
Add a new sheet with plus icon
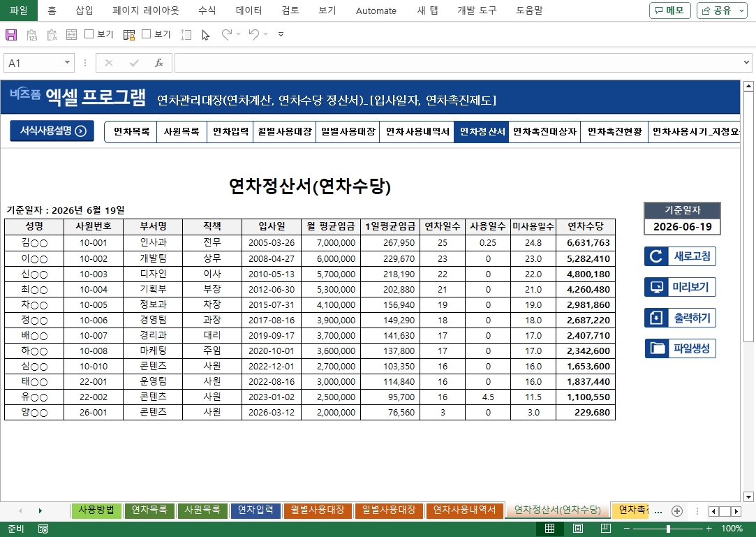[x=676, y=510]
